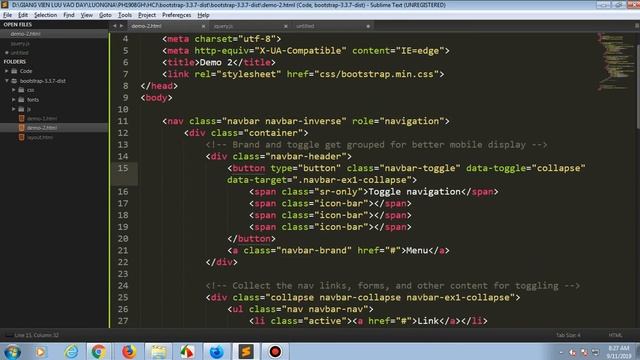The width and height of the screenshot is (640, 360).
Task: Close the unsaved untitled tab via its dot
Action: [x=368, y=26]
